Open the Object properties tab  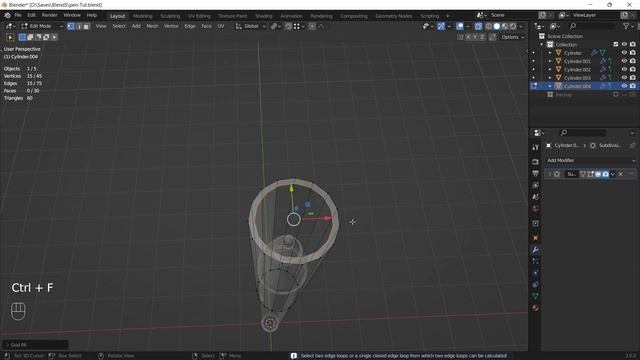tap(536, 238)
